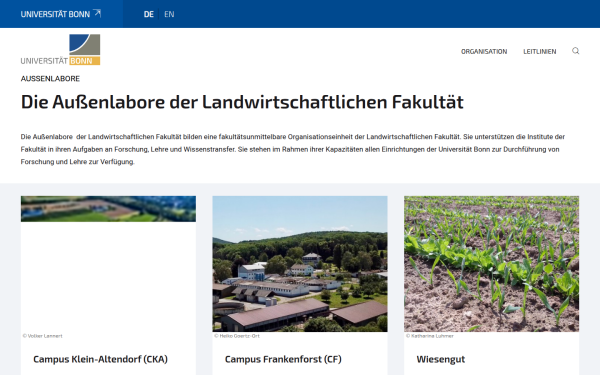This screenshot has width=600, height=375.
Task: Open Campus Frankenforst (CF) card title
Action: 283,359
